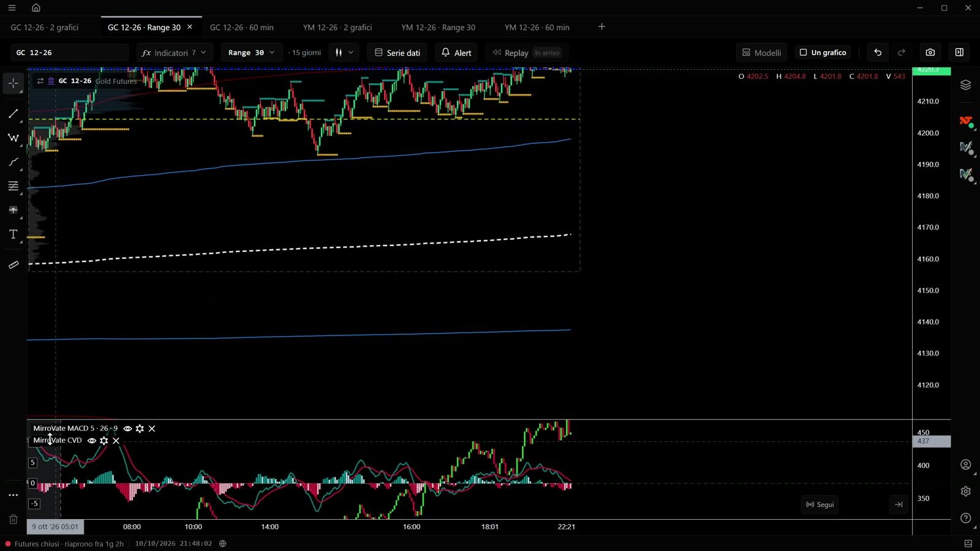980x551 pixels.
Task: Open MirroVate CVD settings gear
Action: pos(104,441)
